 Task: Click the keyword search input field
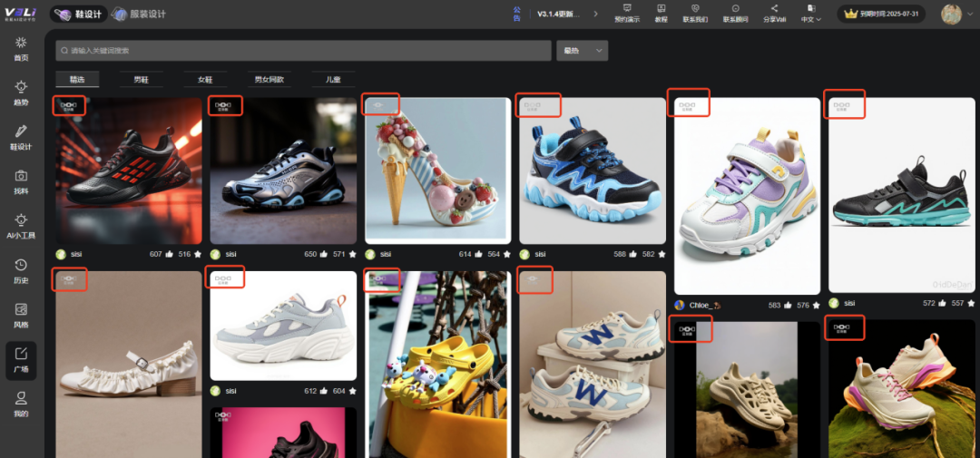click(303, 51)
